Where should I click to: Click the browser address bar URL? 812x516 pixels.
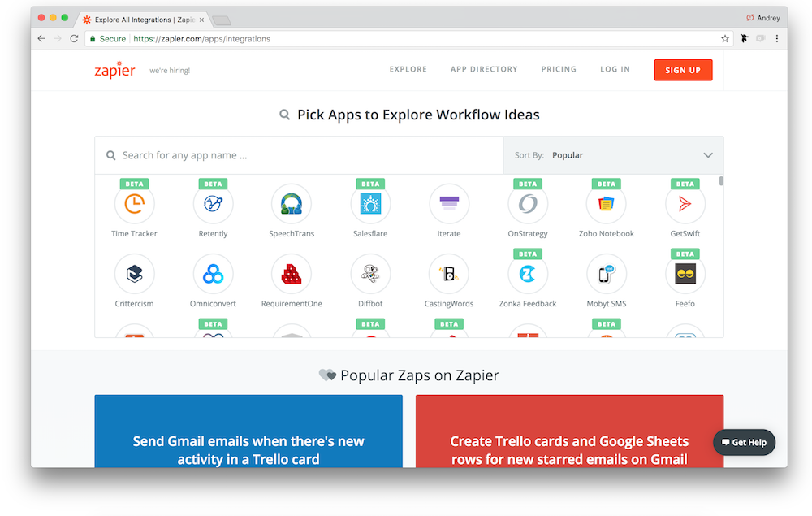click(x=202, y=39)
